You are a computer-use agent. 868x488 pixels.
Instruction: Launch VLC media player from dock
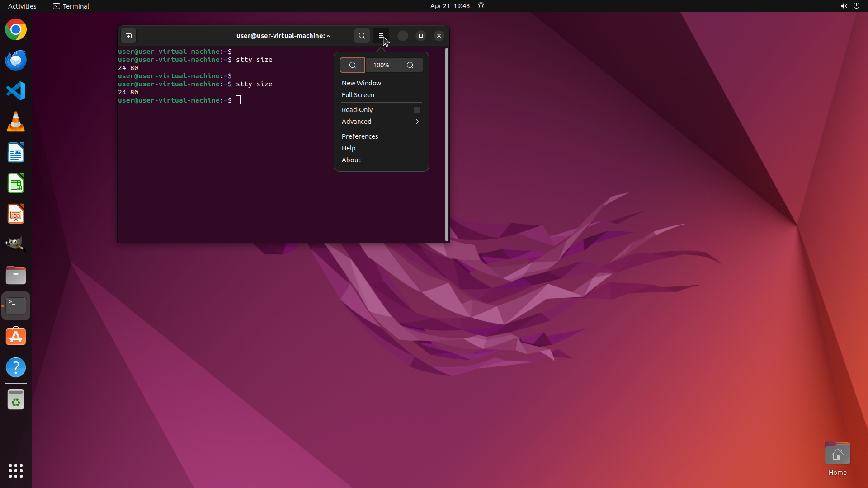point(16,122)
